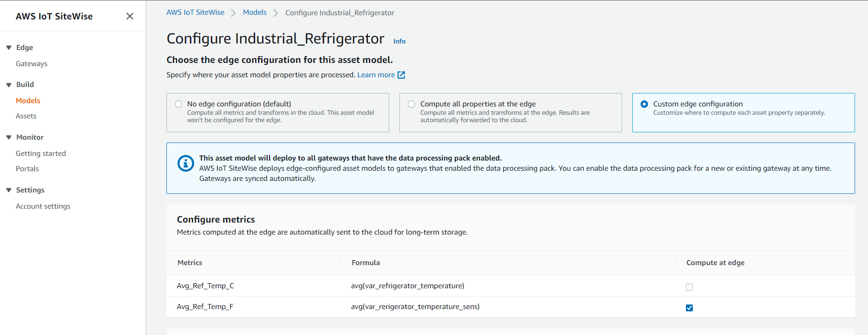This screenshot has height=335, width=868.
Task: Go to AWS IoT SiteWise breadcrumb
Action: click(x=195, y=12)
